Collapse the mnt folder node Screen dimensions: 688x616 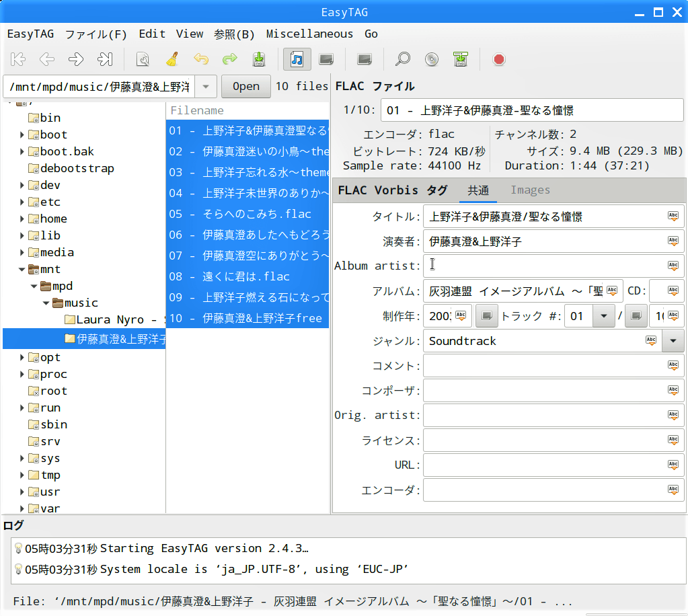pos(22,270)
